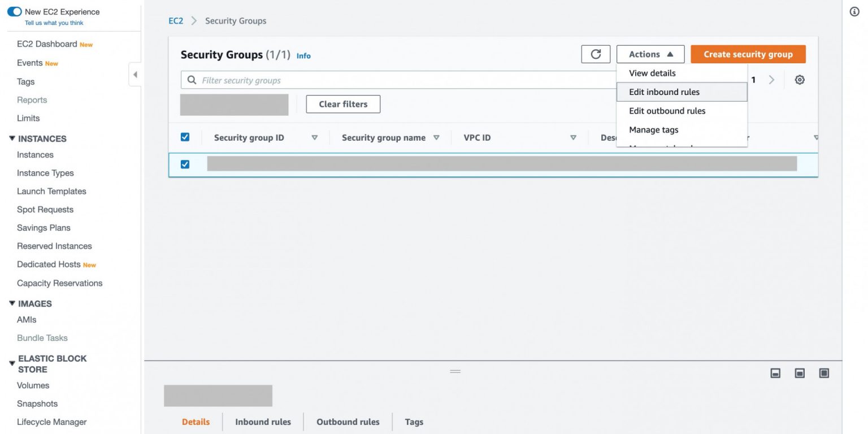This screenshot has height=434, width=868.
Task: Open Spot Requests
Action: point(45,209)
